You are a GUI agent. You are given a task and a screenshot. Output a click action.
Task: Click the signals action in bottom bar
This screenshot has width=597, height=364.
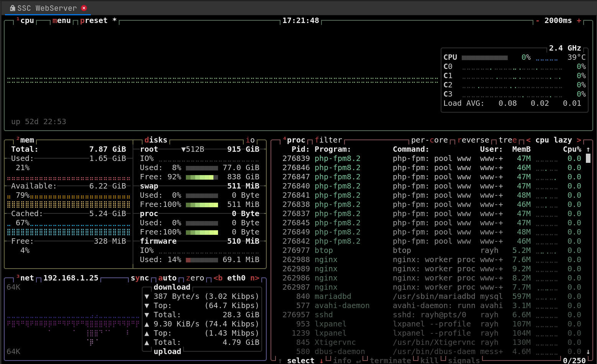(x=463, y=360)
